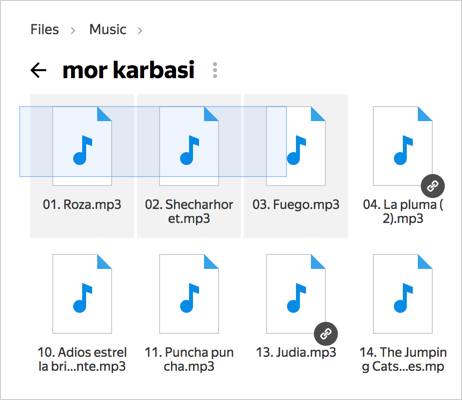Navigate to Music breadcrumb folder

click(x=108, y=29)
